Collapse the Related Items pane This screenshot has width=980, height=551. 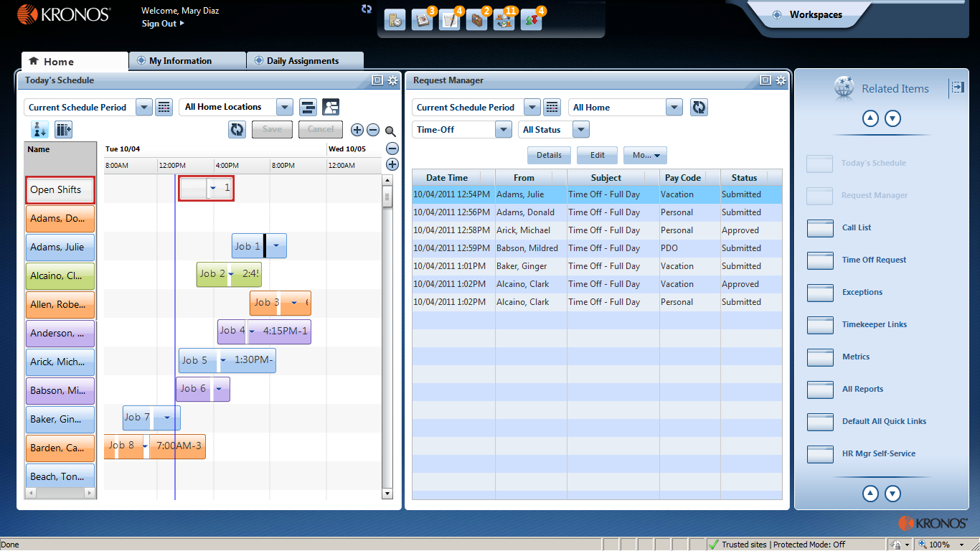[x=958, y=88]
